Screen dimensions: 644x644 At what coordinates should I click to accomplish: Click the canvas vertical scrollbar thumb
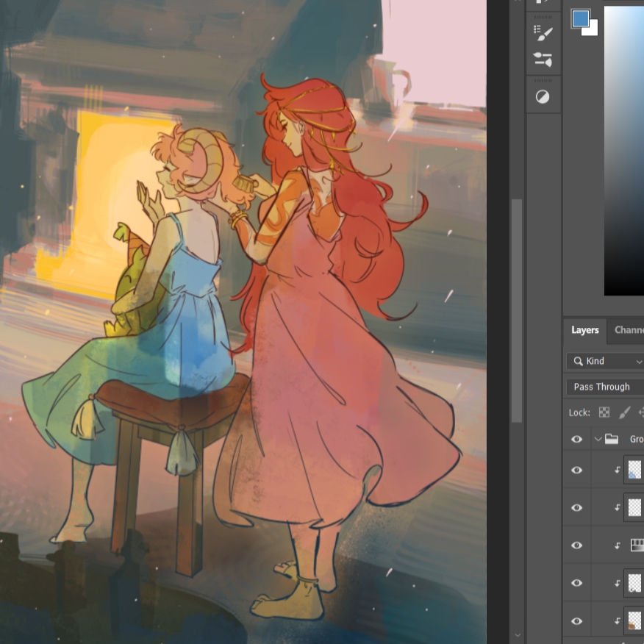pyautogui.click(x=517, y=309)
